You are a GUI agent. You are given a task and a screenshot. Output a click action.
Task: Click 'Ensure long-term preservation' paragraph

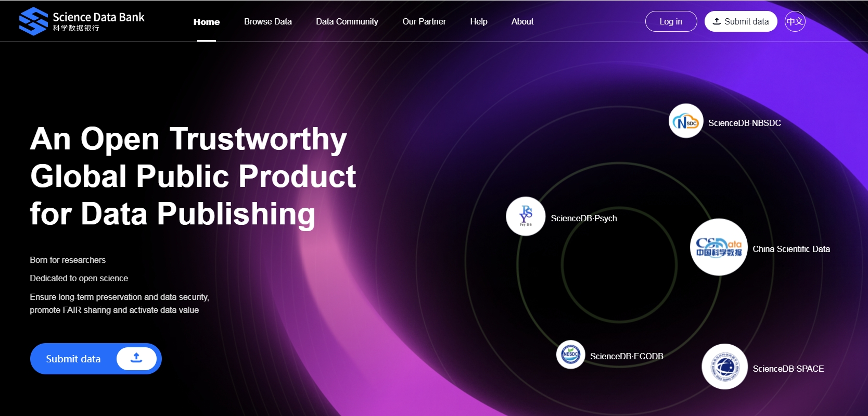[119, 303]
